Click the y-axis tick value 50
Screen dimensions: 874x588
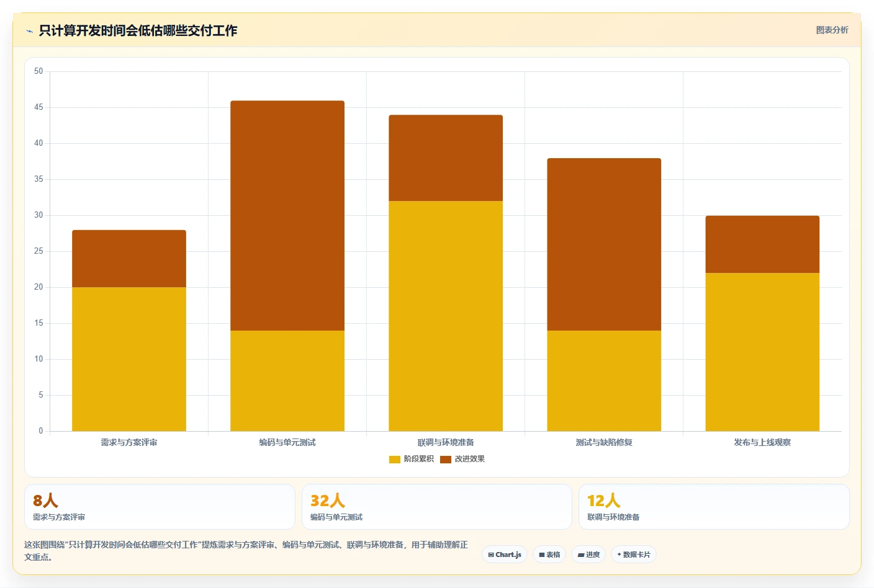38,71
